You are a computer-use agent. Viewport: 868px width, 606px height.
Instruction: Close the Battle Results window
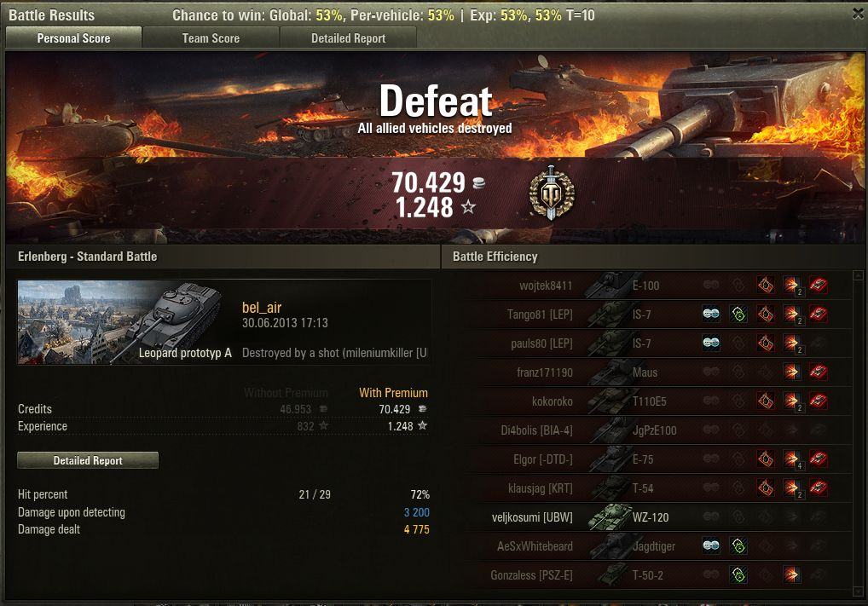point(858,14)
